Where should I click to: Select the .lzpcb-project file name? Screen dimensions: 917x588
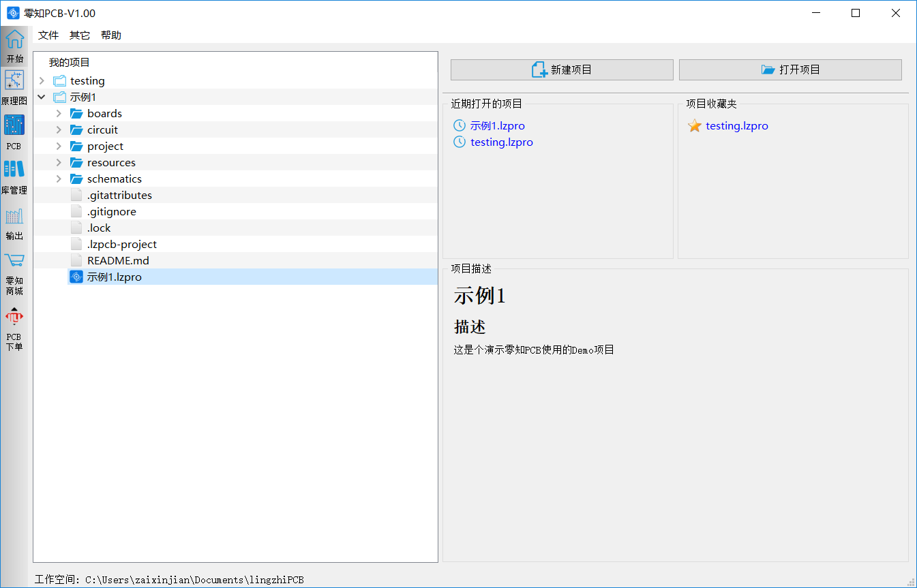[x=122, y=244]
